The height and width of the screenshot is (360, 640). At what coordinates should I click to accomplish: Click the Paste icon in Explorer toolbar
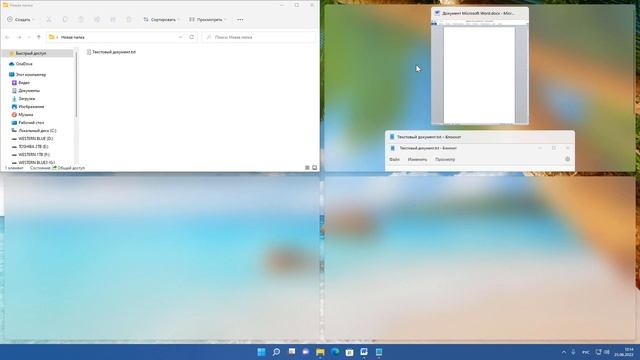pos(81,20)
